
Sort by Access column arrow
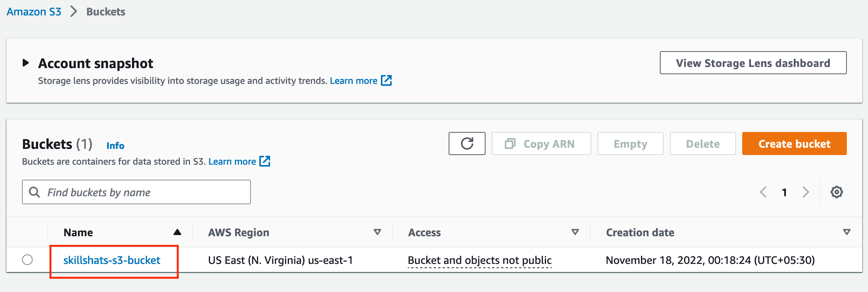coord(575,232)
